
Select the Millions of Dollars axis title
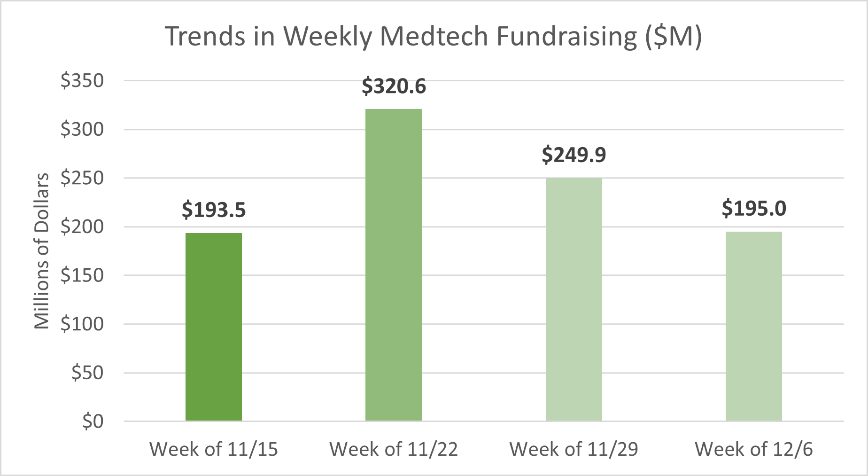[x=42, y=251]
